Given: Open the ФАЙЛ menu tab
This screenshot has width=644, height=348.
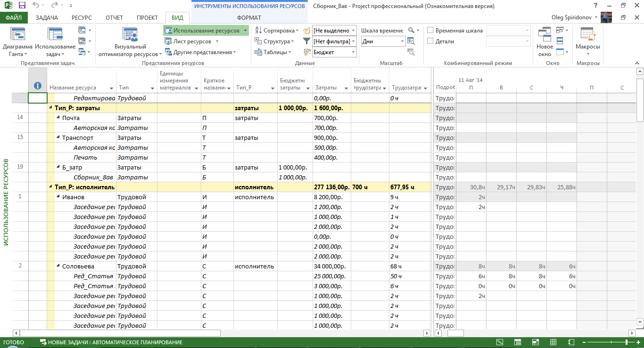Looking at the screenshot, I should (x=14, y=17).
